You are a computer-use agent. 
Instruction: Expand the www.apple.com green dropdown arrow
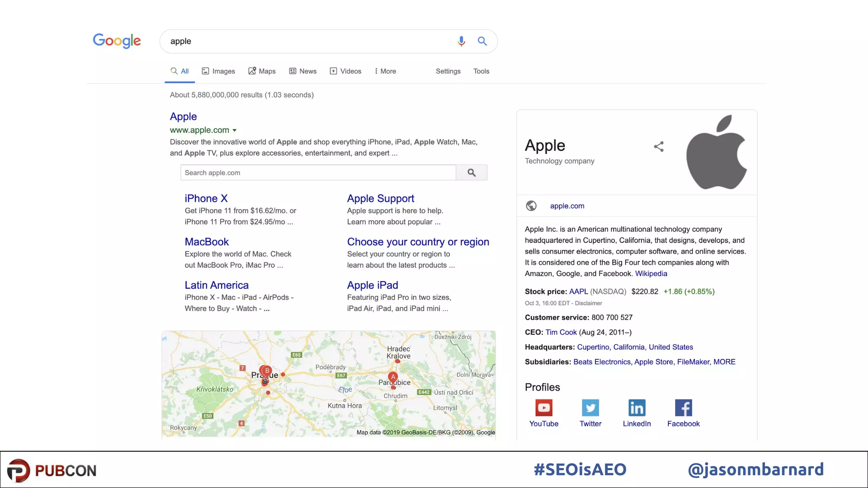coord(234,130)
